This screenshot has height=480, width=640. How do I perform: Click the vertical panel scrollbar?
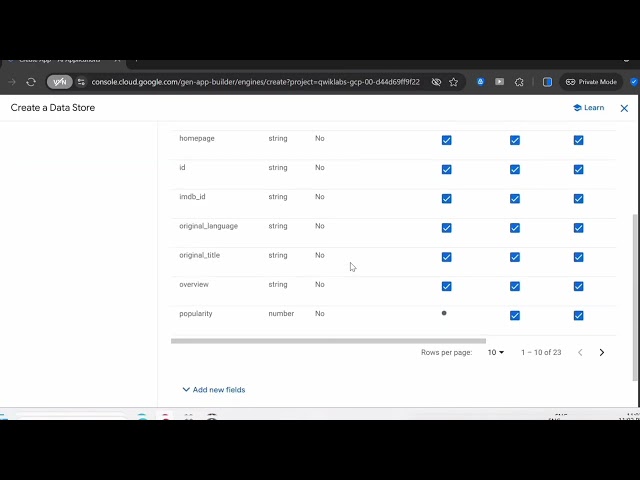(635, 298)
